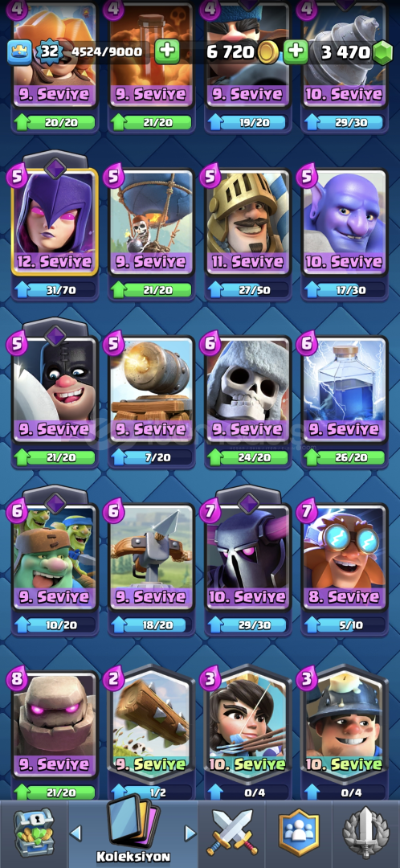Select the Koleksiyon tab
The height and width of the screenshot is (868, 400).
pyautogui.click(x=133, y=830)
